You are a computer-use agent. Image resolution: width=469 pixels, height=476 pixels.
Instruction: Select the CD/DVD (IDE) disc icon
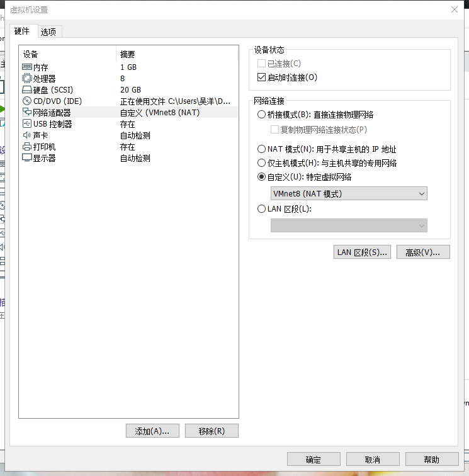tap(26, 101)
